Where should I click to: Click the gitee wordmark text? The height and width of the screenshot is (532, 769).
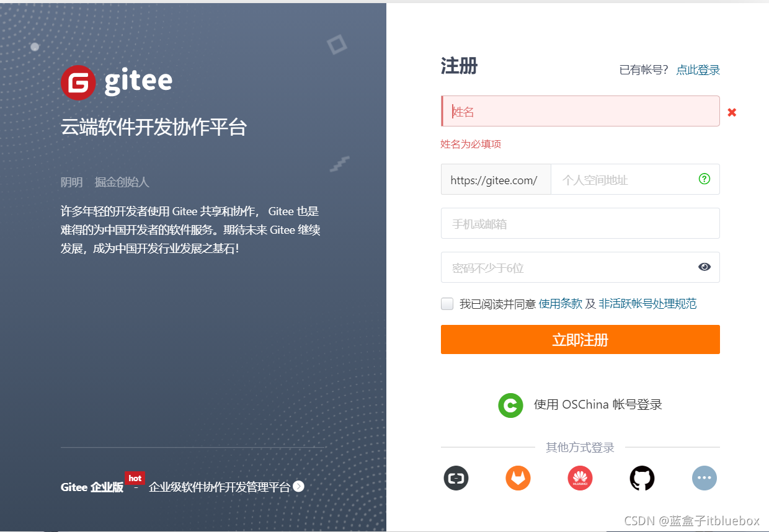(x=138, y=81)
